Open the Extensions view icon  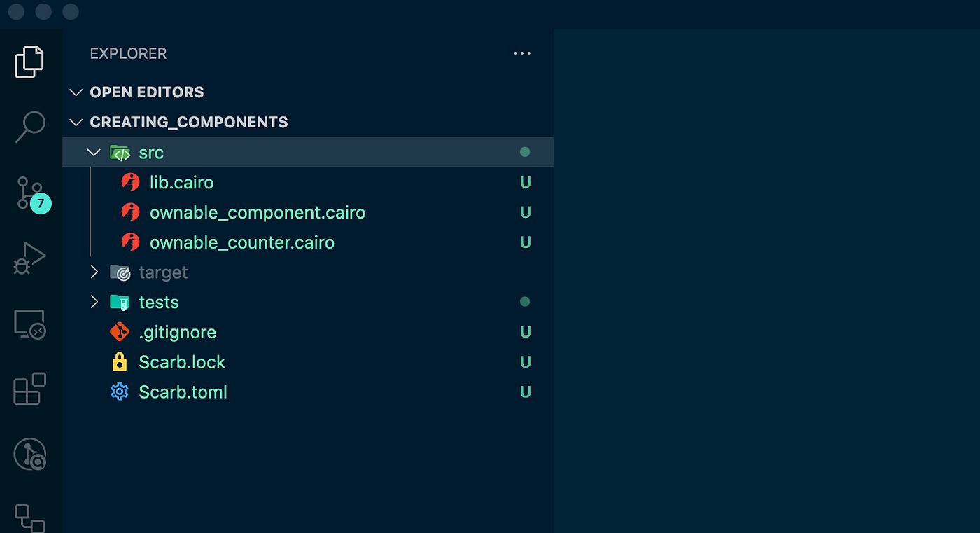point(29,389)
